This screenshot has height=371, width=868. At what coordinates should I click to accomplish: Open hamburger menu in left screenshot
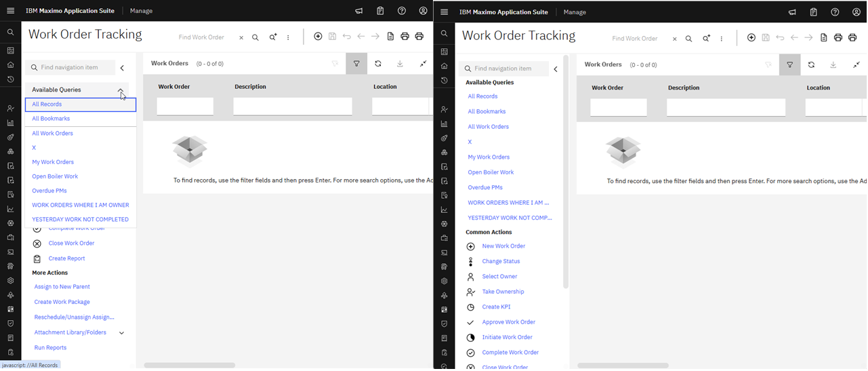point(10,11)
